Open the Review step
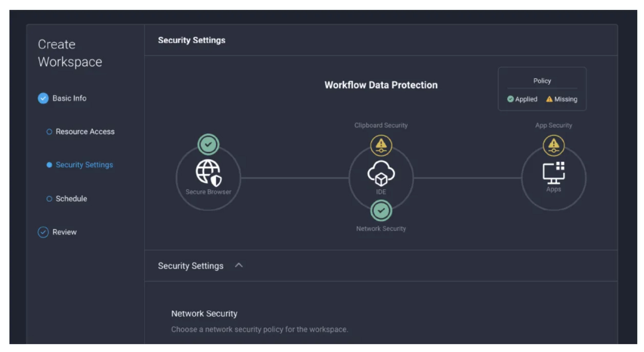The height and width of the screenshot is (352, 644). [x=64, y=232]
